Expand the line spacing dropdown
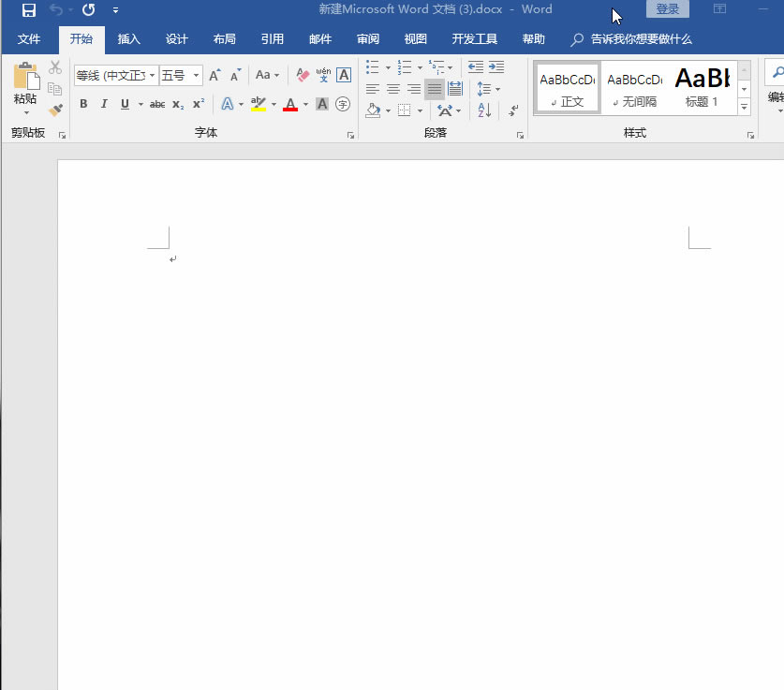Screen dimensions: 784x690 click(497, 89)
